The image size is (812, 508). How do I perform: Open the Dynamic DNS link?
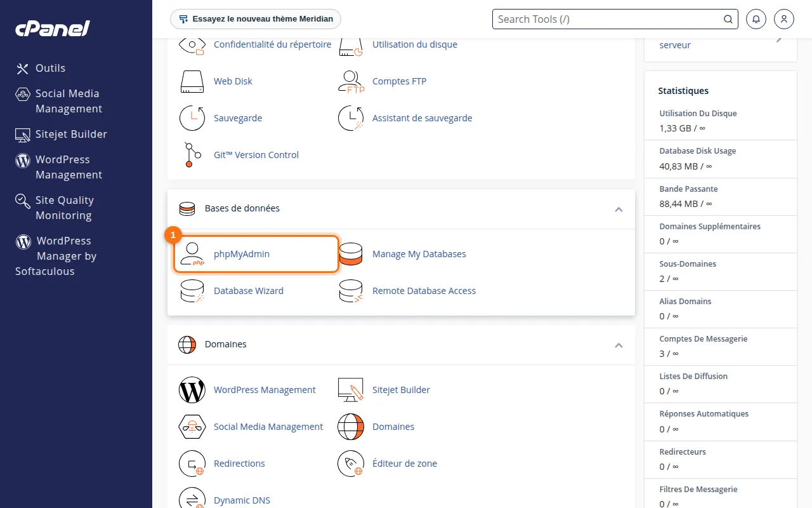[242, 500]
